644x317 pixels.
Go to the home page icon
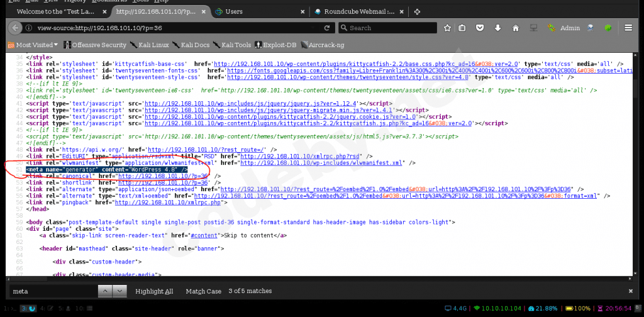[x=516, y=28]
